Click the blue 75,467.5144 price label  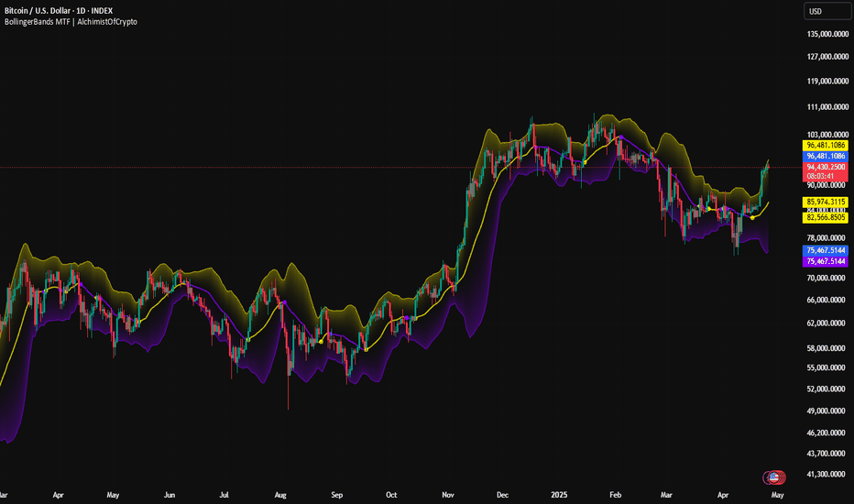pyautogui.click(x=825, y=251)
